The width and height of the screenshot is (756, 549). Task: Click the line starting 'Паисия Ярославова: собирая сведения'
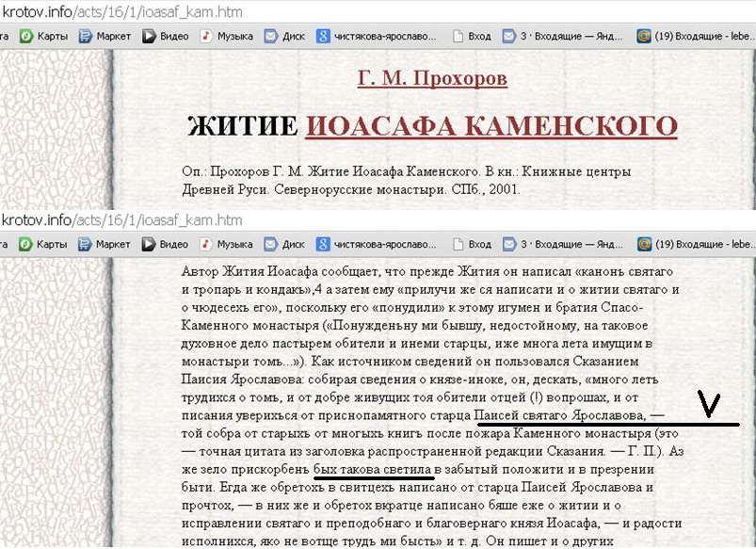[x=420, y=379]
